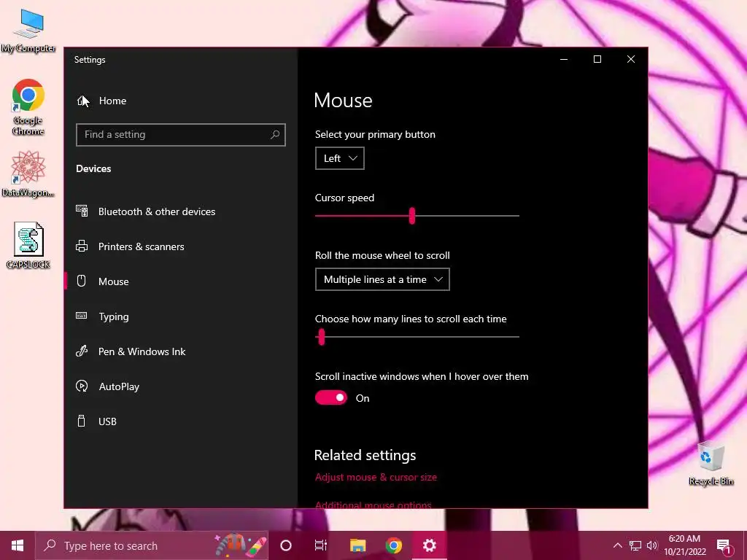This screenshot has height=560, width=747.
Task: Click the network icon in system tray
Action: point(635,545)
